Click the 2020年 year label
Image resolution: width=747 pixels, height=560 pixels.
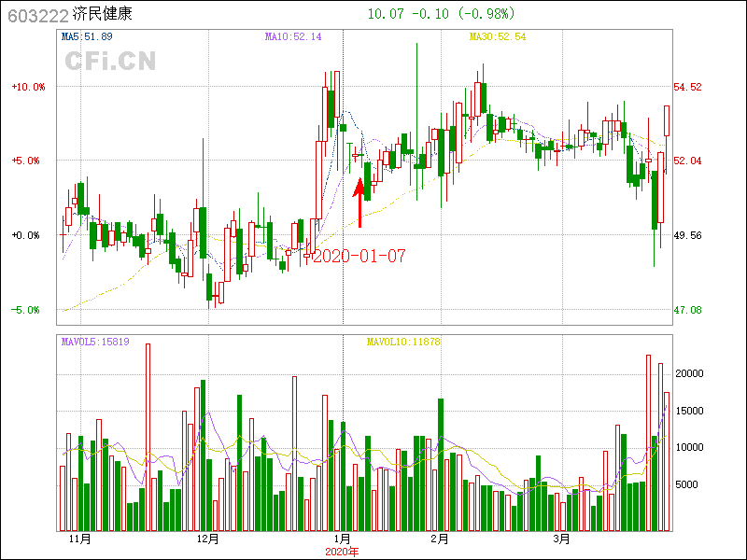[342, 552]
